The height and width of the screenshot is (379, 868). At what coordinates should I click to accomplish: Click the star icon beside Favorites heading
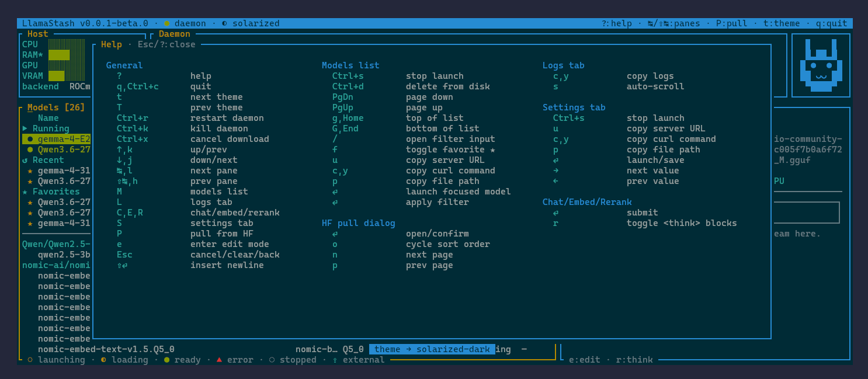click(x=25, y=192)
